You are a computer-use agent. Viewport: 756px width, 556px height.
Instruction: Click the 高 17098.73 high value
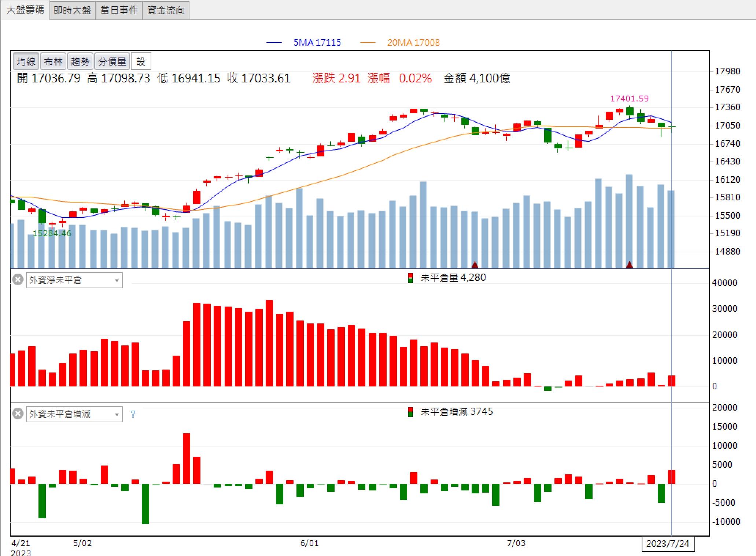(x=119, y=78)
